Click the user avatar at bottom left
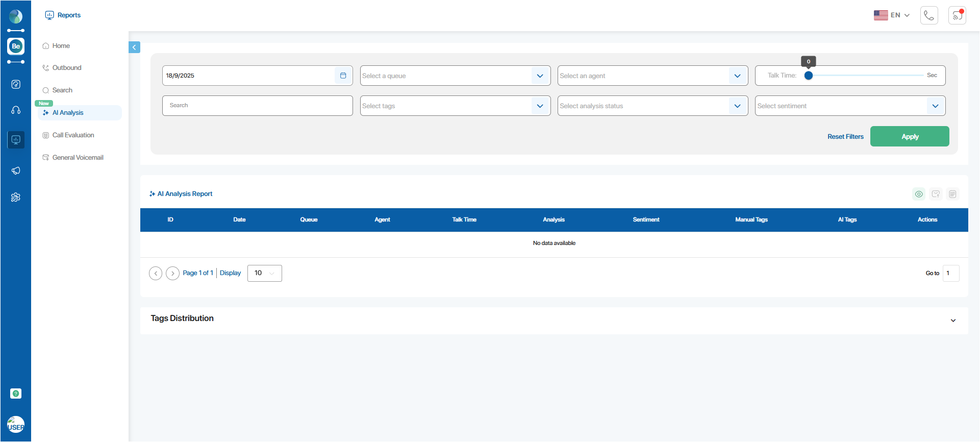 (x=16, y=425)
